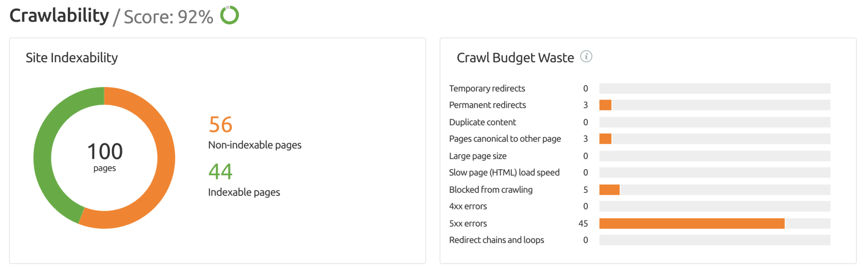Image resolution: width=868 pixels, height=270 pixels.
Task: Open the 4xx errors row
Action: 639,206
